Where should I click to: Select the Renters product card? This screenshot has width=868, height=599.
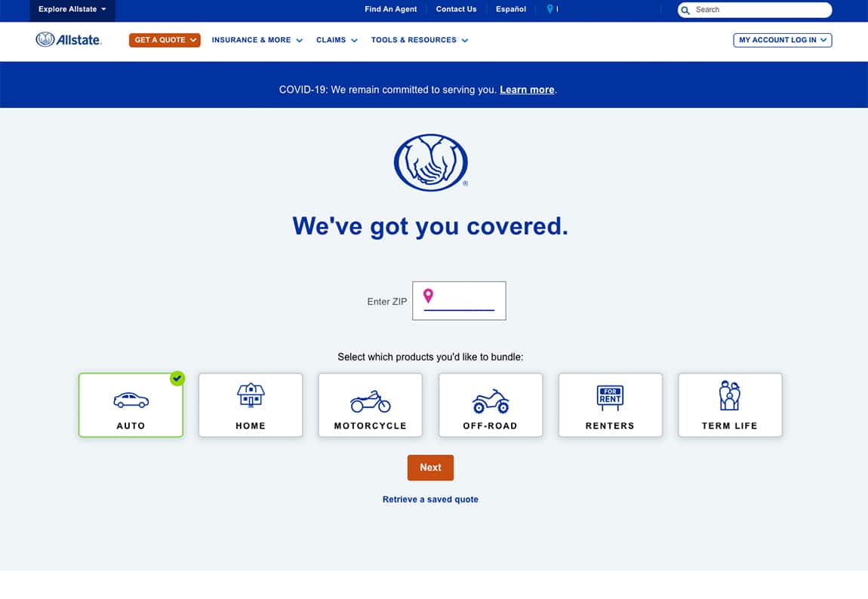tap(610, 405)
